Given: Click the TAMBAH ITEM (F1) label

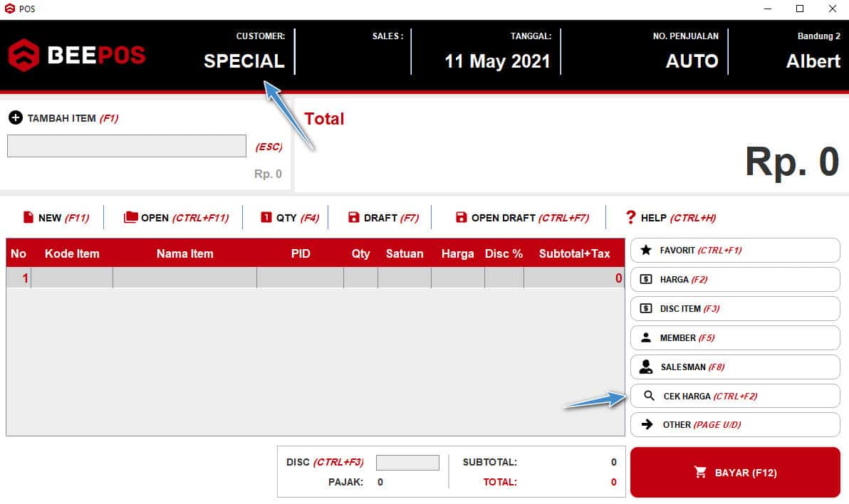Looking at the screenshot, I should point(73,118).
